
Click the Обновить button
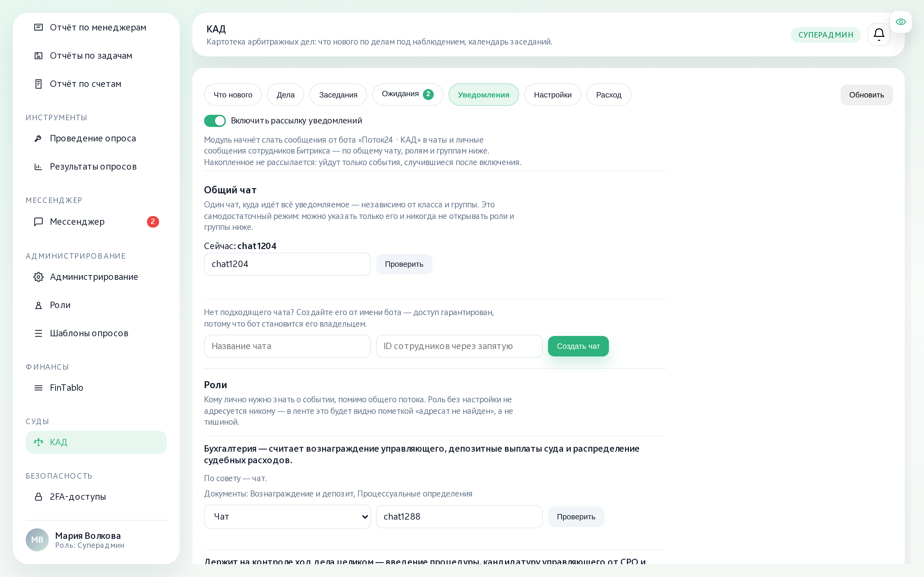[866, 95]
